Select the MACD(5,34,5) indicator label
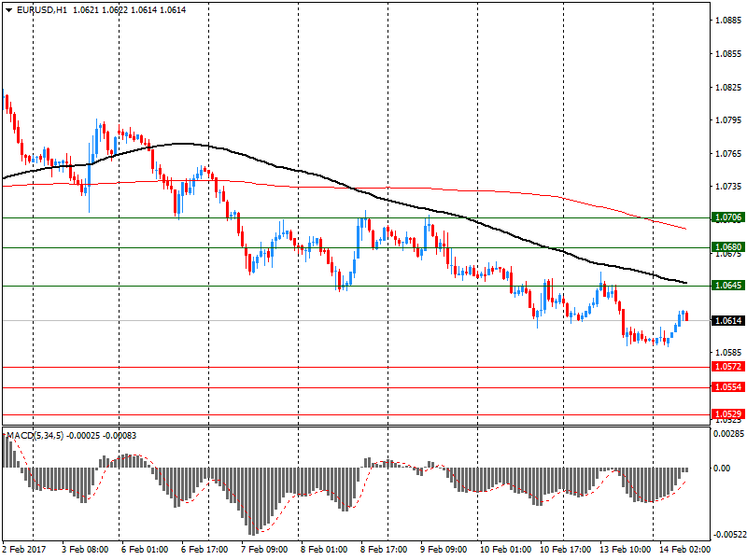Screen dimensions: 747x560 pyautogui.click(x=35, y=435)
